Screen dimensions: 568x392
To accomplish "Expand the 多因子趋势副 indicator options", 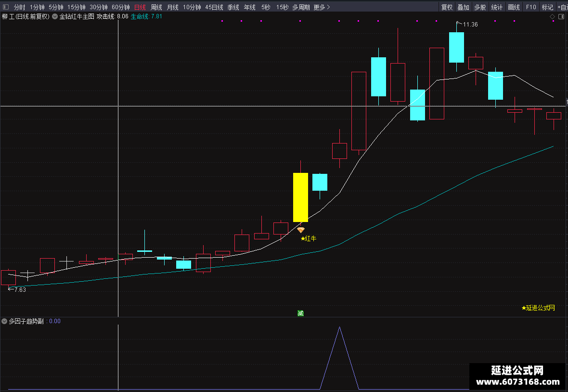I will (4, 321).
